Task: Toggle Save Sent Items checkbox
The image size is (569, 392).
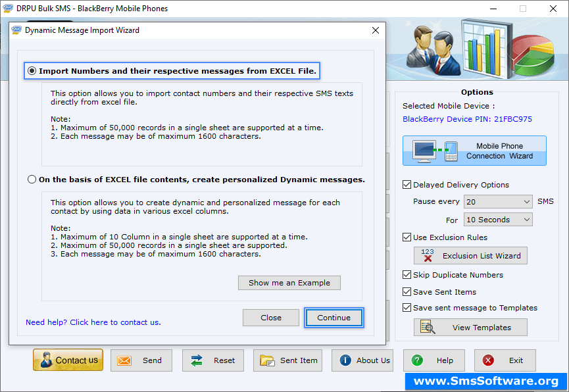Action: tap(407, 292)
